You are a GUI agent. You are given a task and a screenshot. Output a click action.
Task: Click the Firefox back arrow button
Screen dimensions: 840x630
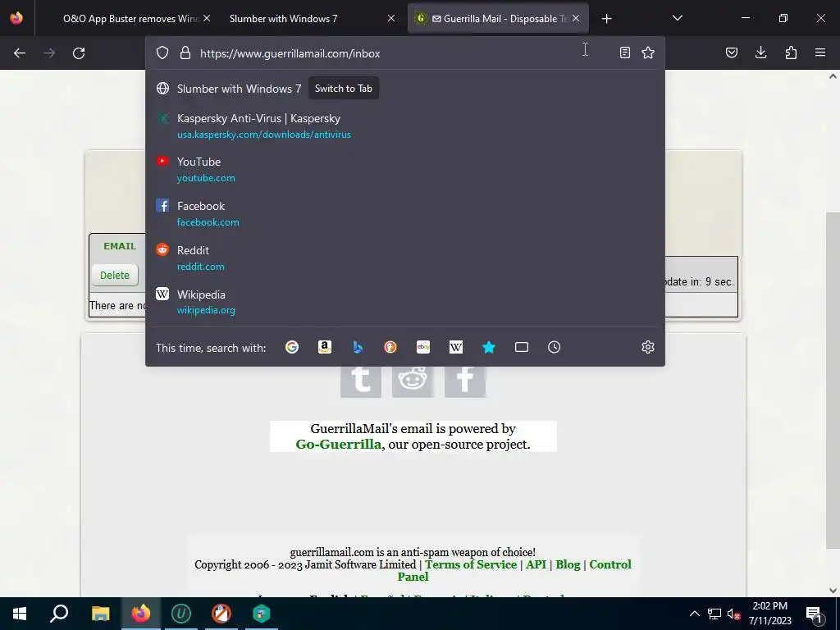click(20, 53)
